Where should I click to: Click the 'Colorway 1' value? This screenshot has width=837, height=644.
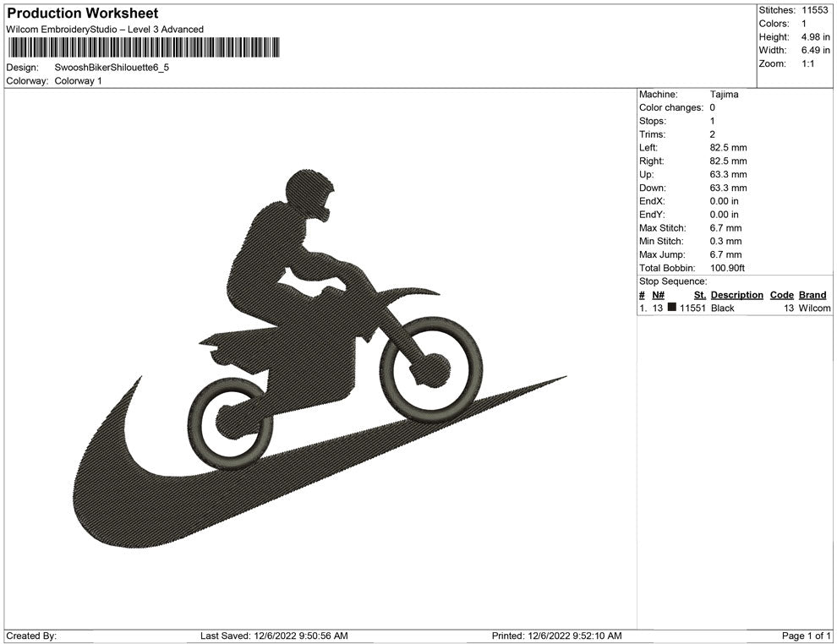tap(78, 81)
